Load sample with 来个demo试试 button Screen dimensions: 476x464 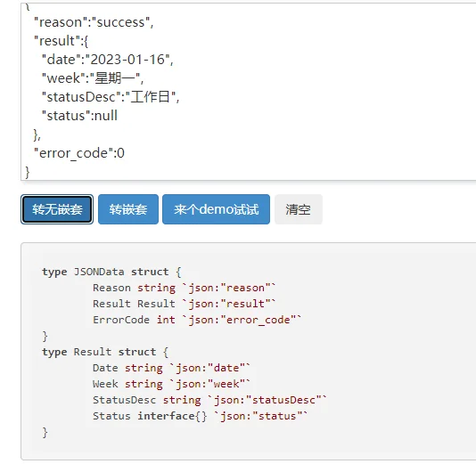tap(216, 209)
